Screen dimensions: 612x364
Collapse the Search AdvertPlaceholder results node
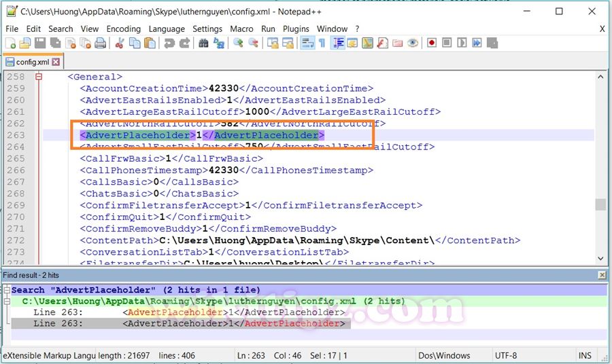tap(7, 290)
